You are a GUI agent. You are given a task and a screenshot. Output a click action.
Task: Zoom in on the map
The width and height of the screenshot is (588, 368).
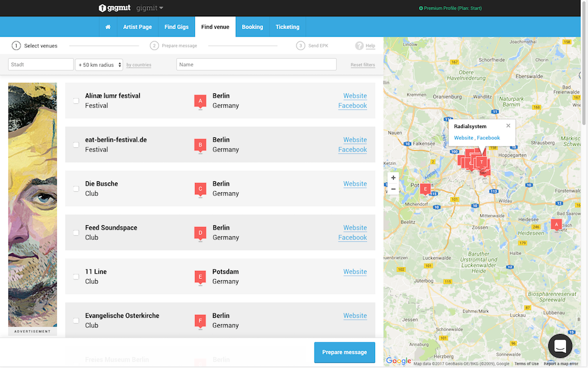click(393, 178)
